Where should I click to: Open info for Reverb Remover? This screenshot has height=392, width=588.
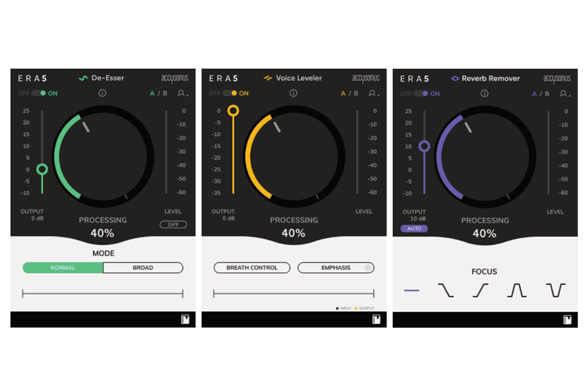[484, 93]
